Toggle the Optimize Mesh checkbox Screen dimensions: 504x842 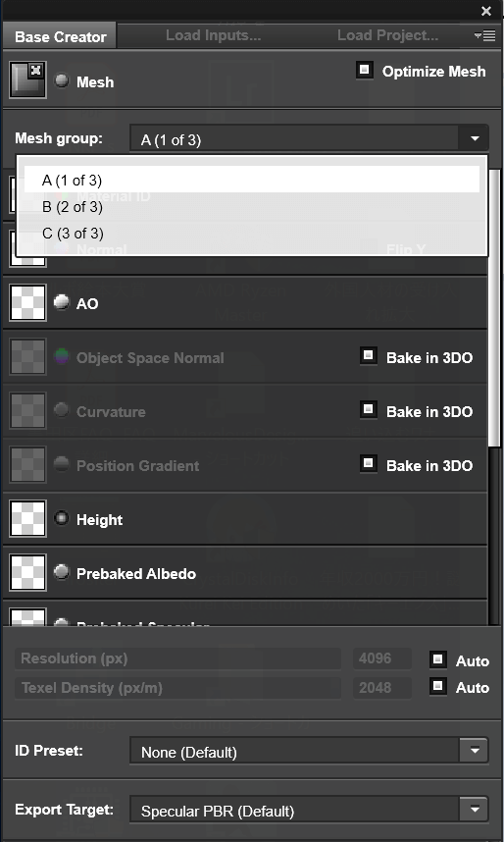[365, 70]
